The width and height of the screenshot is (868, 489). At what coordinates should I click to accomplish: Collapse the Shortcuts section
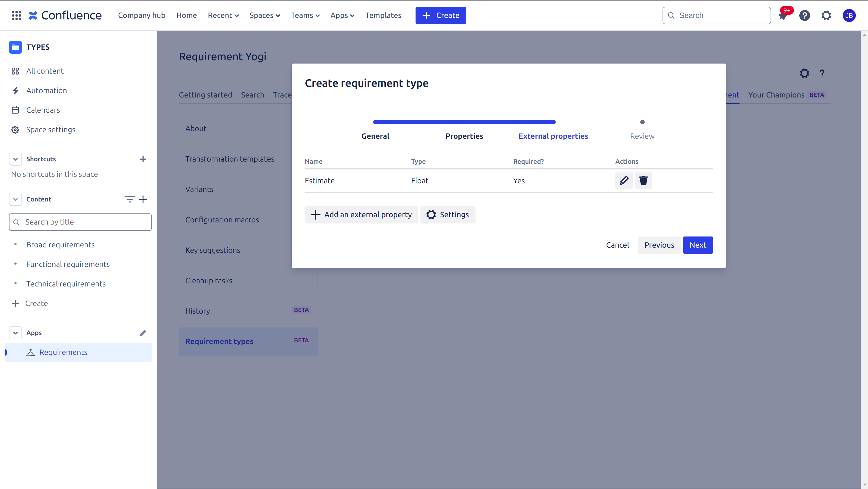pyautogui.click(x=15, y=159)
